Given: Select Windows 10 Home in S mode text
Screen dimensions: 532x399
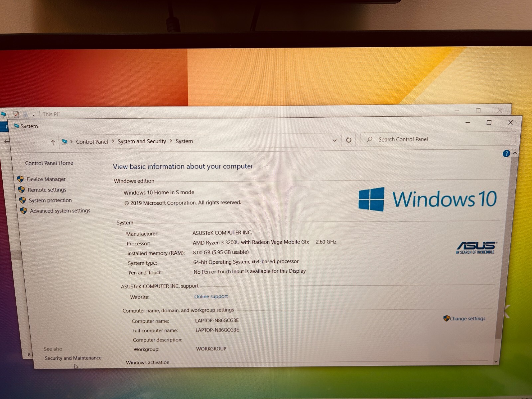Looking at the screenshot, I should click(159, 193).
